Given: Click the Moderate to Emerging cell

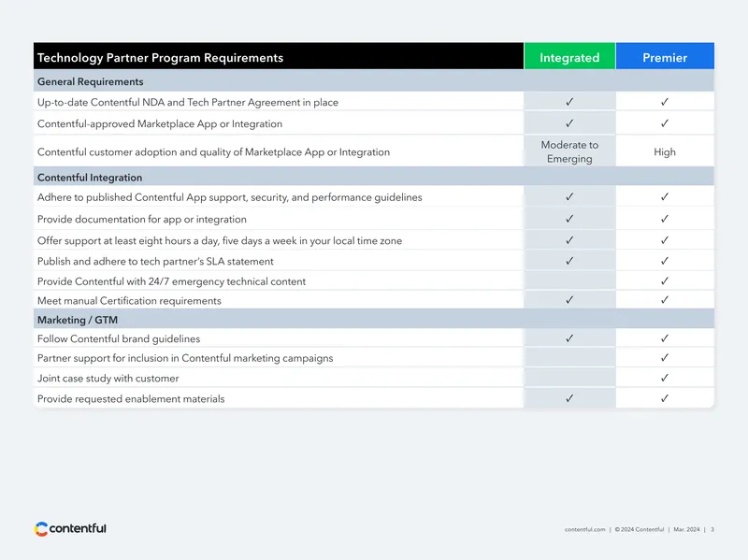Looking at the screenshot, I should tap(569, 151).
